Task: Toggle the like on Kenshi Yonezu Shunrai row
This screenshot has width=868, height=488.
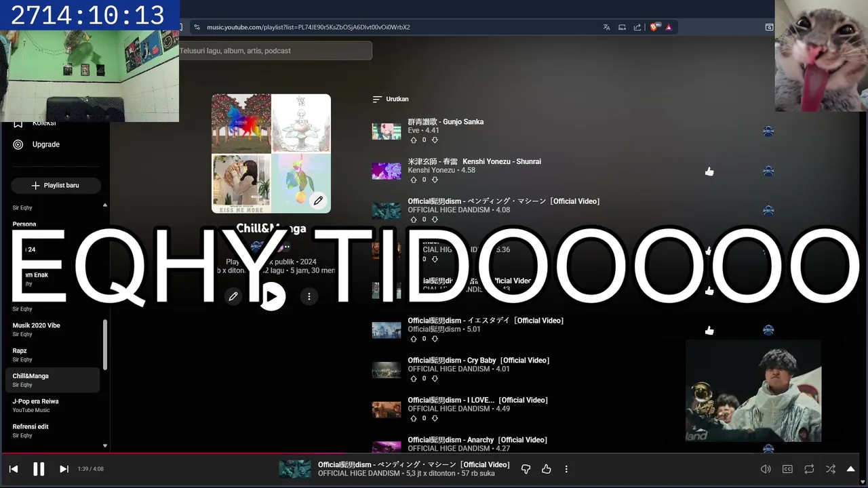Action: tap(709, 171)
